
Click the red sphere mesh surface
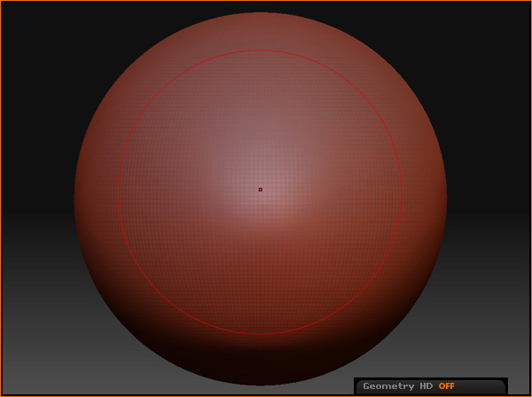[x=260, y=198]
